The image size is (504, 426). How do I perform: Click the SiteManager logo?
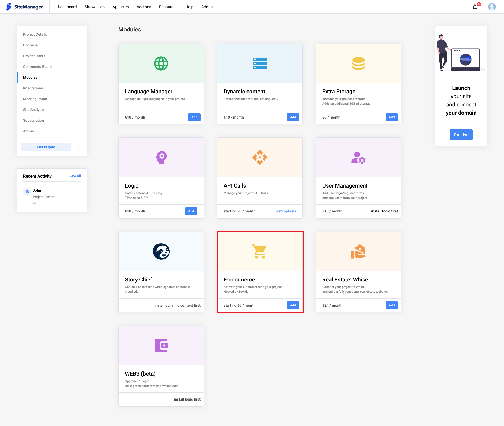(x=25, y=7)
